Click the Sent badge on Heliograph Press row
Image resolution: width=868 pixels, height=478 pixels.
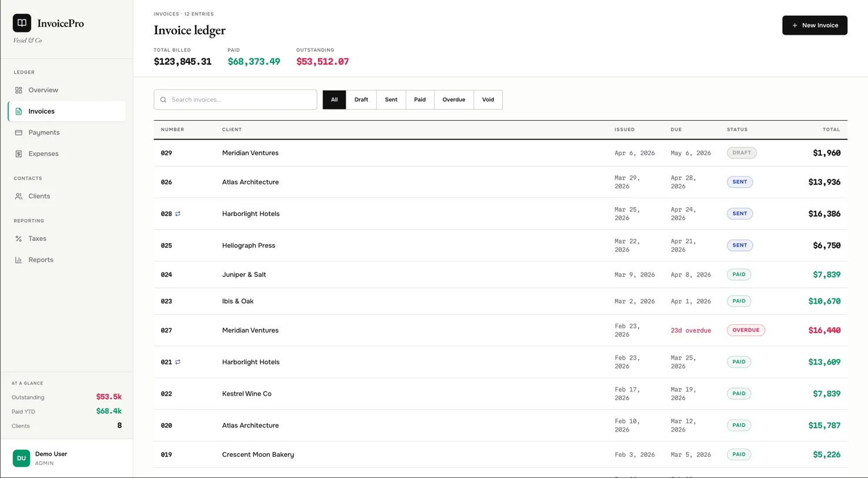click(740, 245)
